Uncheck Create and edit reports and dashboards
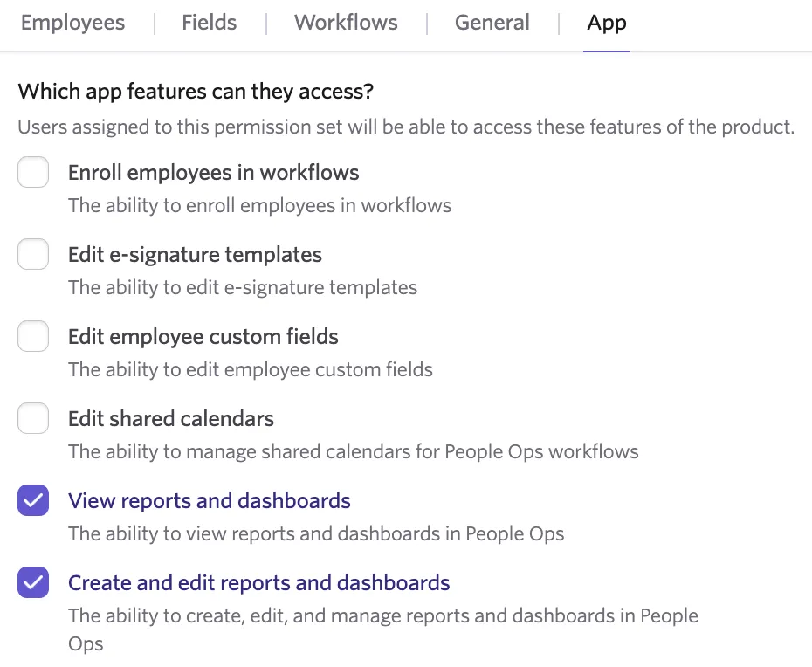 click(x=33, y=582)
